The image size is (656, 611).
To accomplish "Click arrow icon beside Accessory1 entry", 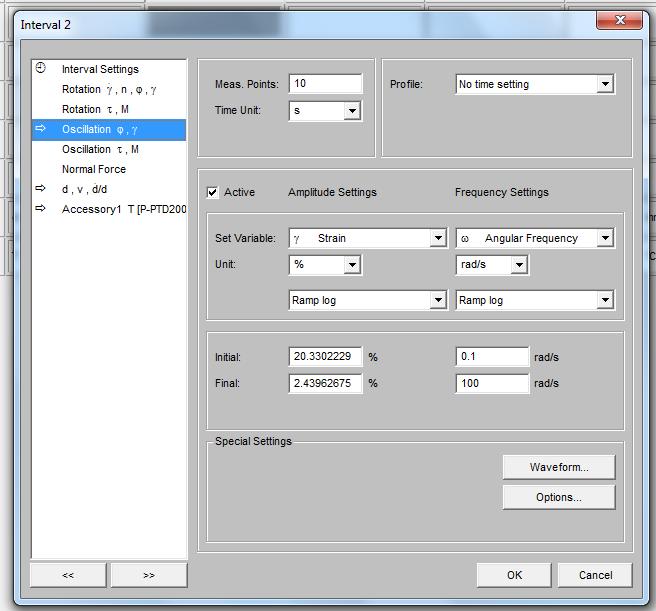I will [x=41, y=208].
